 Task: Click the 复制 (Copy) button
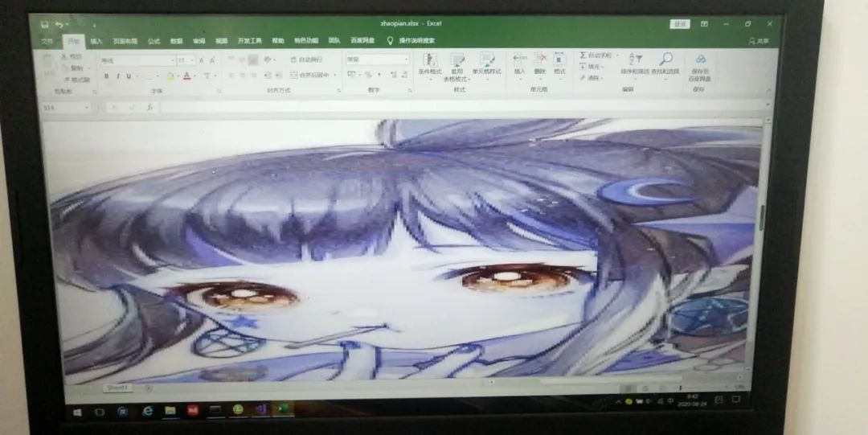tap(73, 68)
